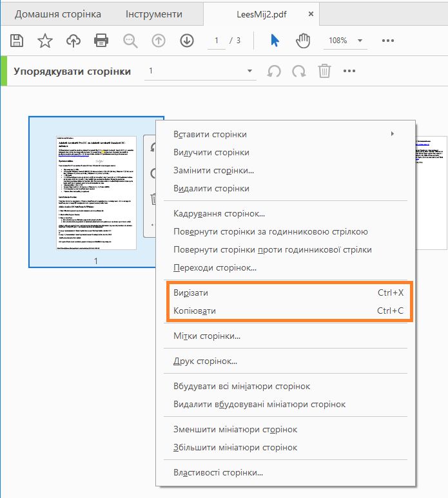Open the search magnifier tool
The width and height of the screenshot is (448, 498).
click(130, 41)
